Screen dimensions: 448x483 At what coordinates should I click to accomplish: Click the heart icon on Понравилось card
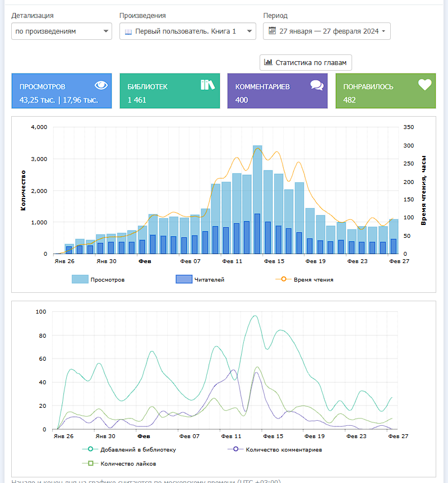pyautogui.click(x=425, y=85)
